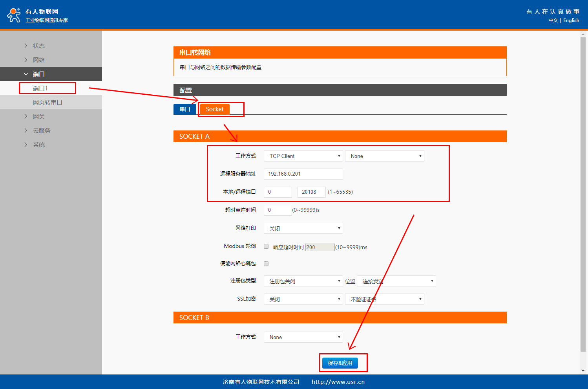Switch to the Socket tab
Image resolution: width=588 pixels, height=389 pixels.
click(x=215, y=109)
